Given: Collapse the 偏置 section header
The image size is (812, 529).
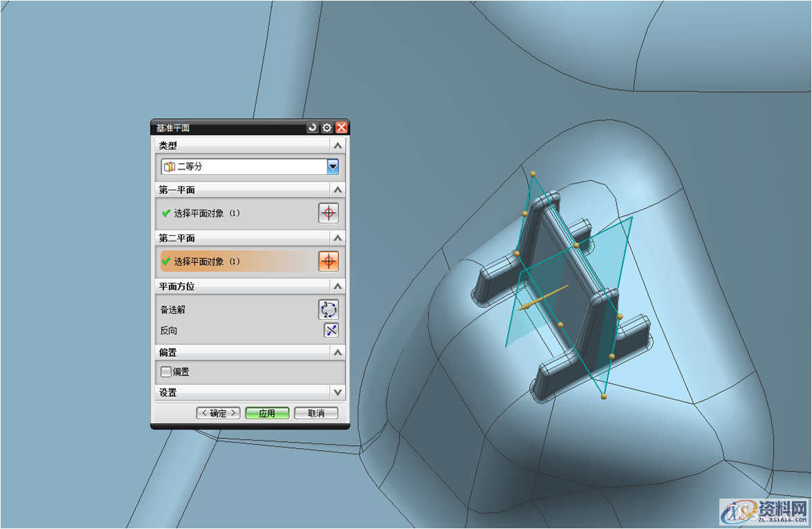Looking at the screenshot, I should click(x=337, y=353).
